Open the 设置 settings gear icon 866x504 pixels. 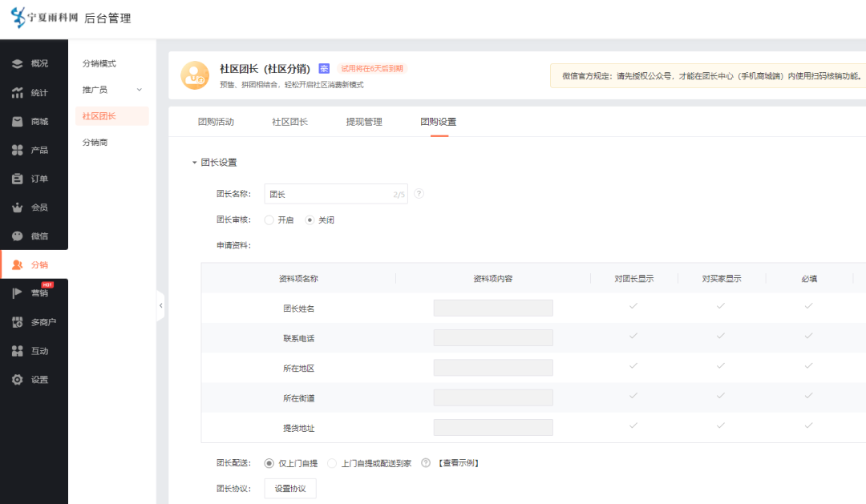click(17, 379)
